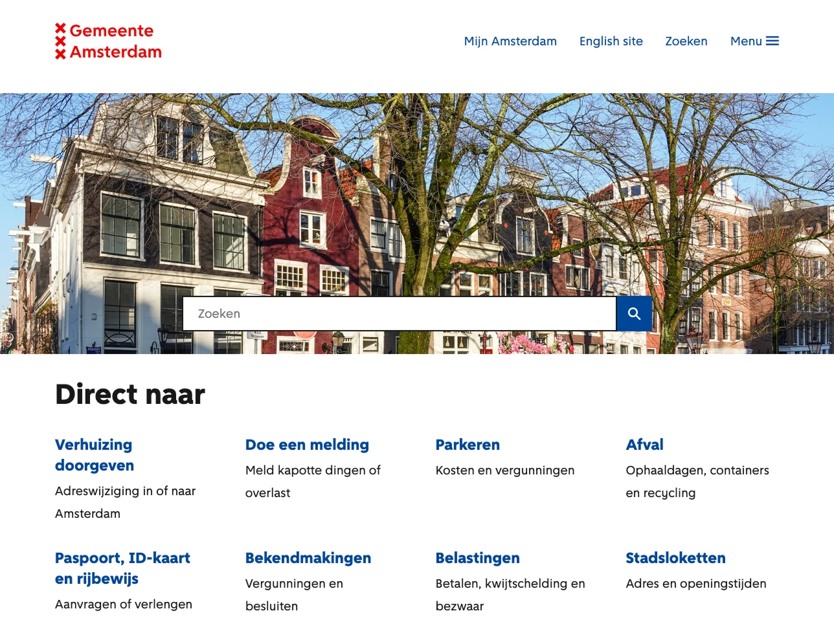Open Stadsloketten
Image resolution: width=834 pixels, height=644 pixels.
point(675,558)
